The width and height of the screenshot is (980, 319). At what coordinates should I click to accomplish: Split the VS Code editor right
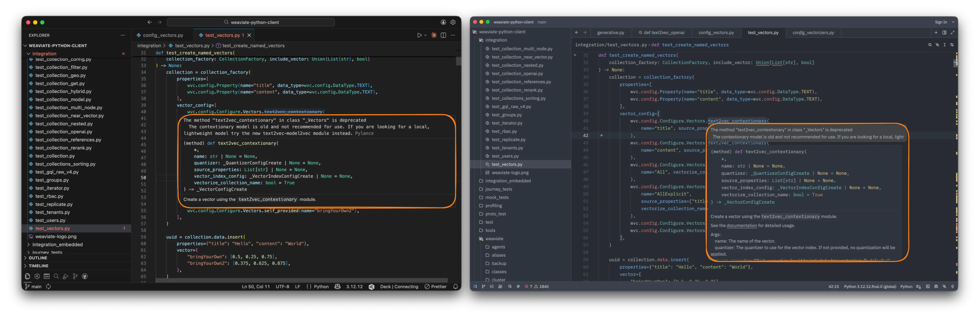443,35
